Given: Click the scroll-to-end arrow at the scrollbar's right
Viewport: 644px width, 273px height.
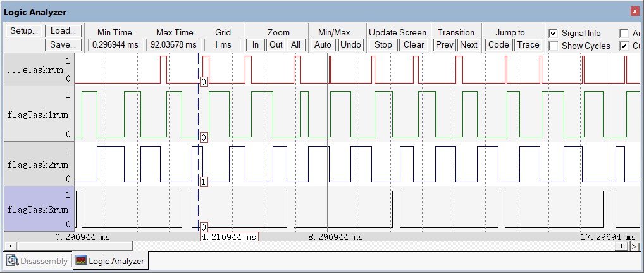Looking at the screenshot, I should 635,246.
